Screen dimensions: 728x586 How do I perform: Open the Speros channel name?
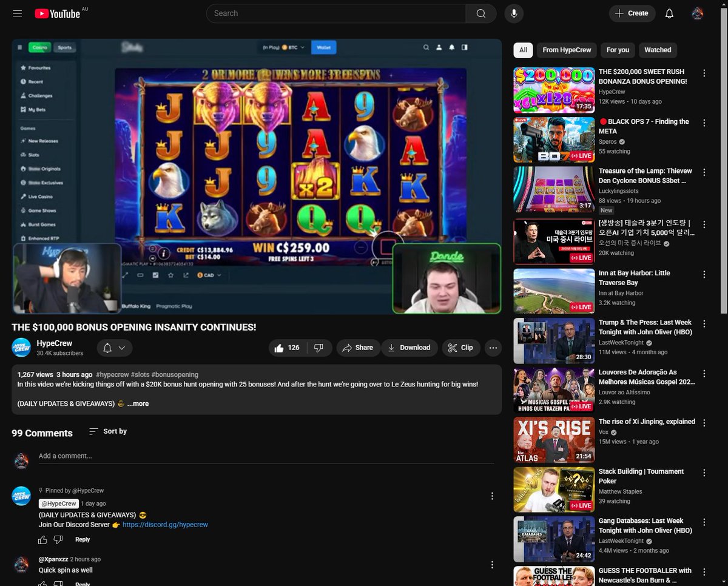coord(608,141)
